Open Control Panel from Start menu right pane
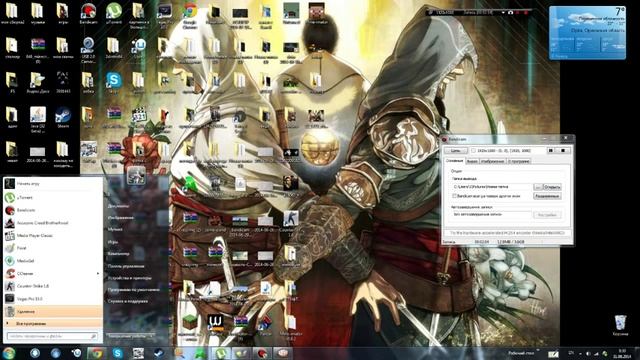Viewport: 640px width, 360px height. [x=126, y=266]
